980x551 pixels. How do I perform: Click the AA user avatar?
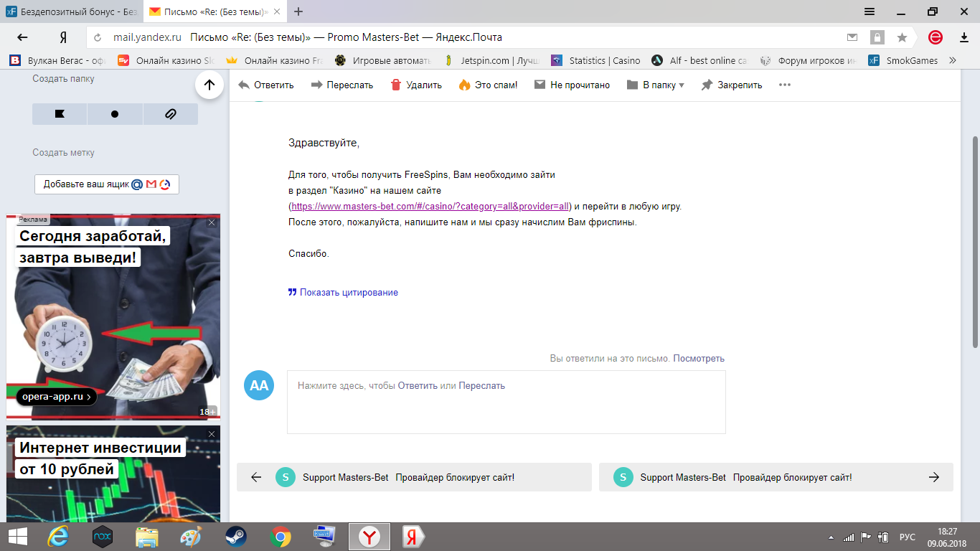pyautogui.click(x=259, y=385)
